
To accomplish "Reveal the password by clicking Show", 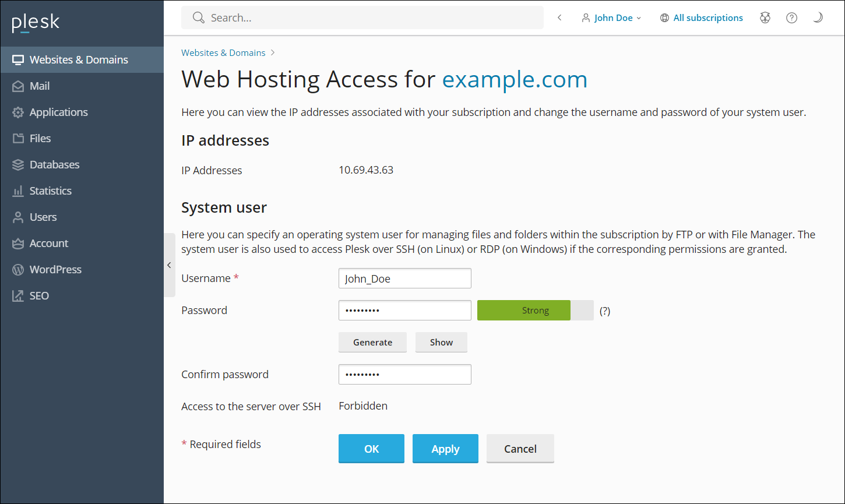I will [441, 342].
